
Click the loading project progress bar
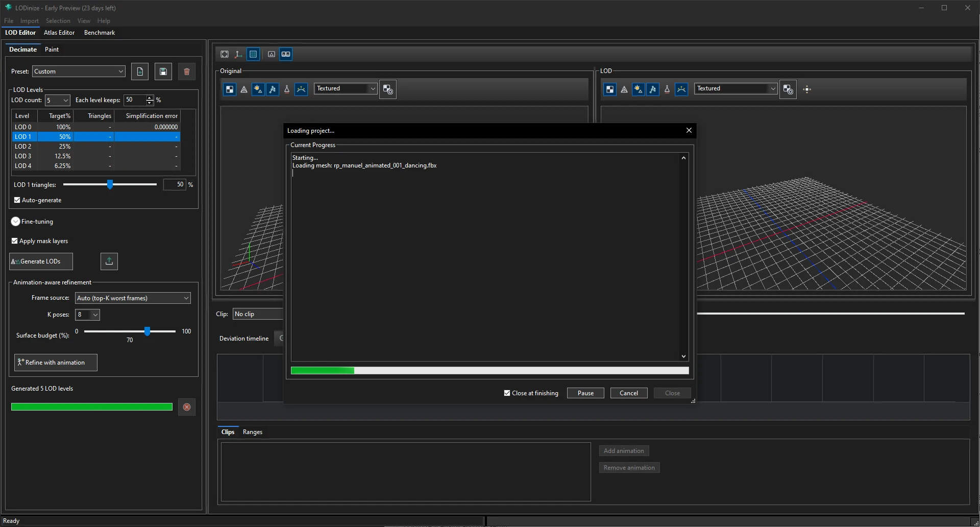(x=490, y=371)
